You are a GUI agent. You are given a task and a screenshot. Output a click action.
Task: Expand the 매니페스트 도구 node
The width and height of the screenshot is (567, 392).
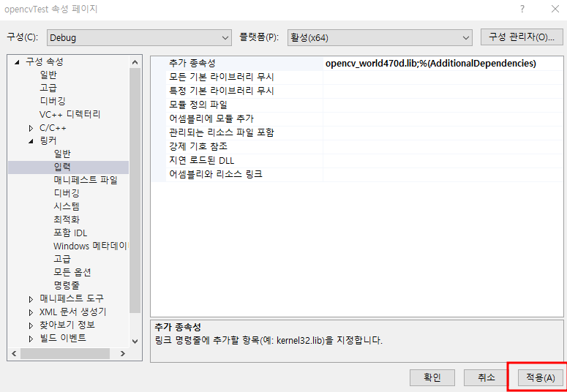[31, 299]
